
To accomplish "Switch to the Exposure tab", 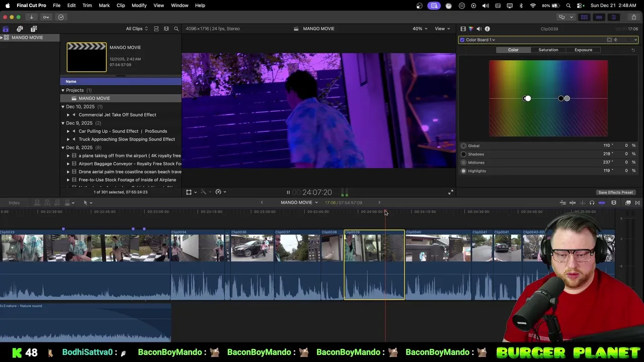I will click(x=583, y=50).
